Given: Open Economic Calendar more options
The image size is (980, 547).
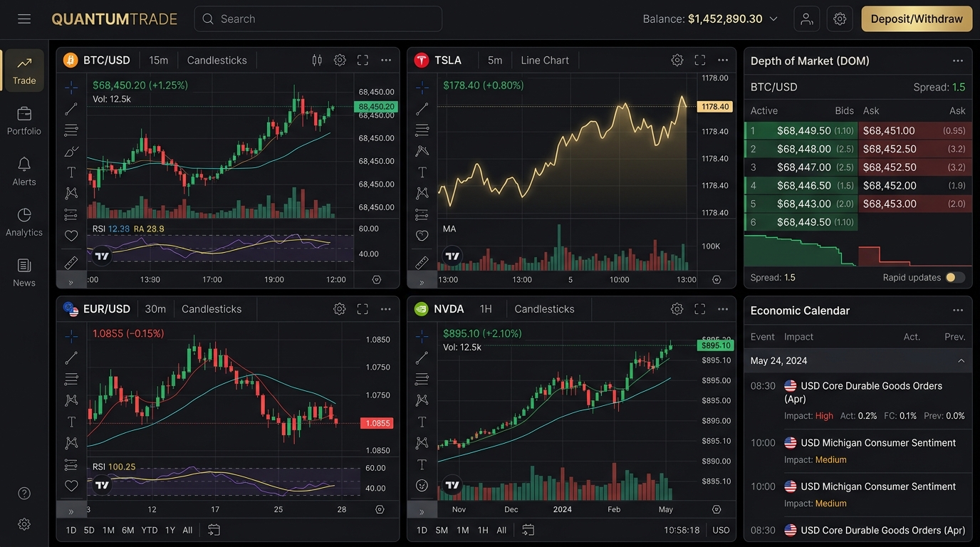Looking at the screenshot, I should coord(958,311).
